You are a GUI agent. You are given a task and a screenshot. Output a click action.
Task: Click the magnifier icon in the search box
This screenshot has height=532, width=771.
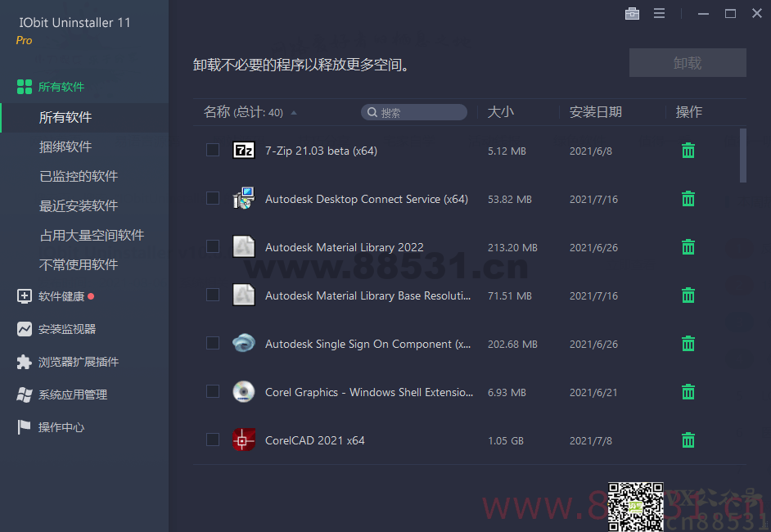pos(372,113)
